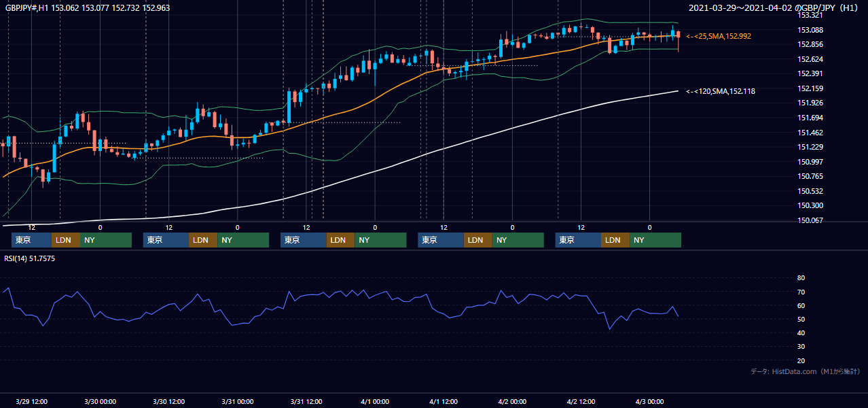Click the 152.159 price axis label
The image size is (868, 408).
click(811, 88)
